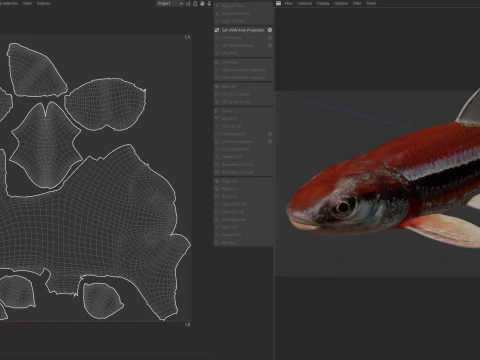
Task: Click third icon right of Project dropdown
Action: pyautogui.click(x=202, y=3)
